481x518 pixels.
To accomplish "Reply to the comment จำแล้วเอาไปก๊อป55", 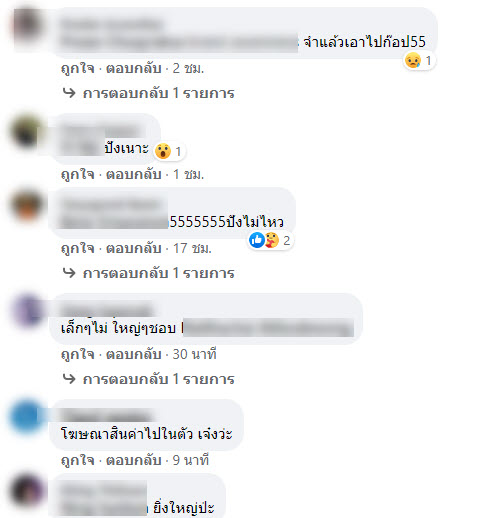I will 134,68.
